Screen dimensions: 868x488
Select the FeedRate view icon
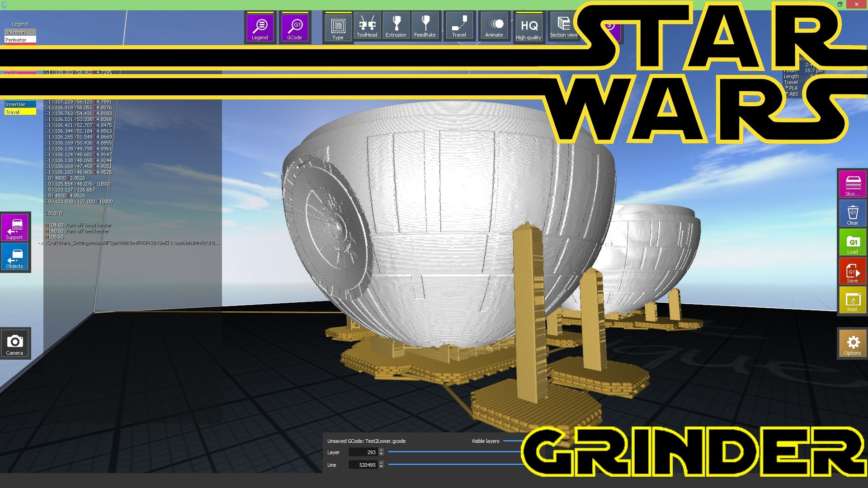point(425,26)
